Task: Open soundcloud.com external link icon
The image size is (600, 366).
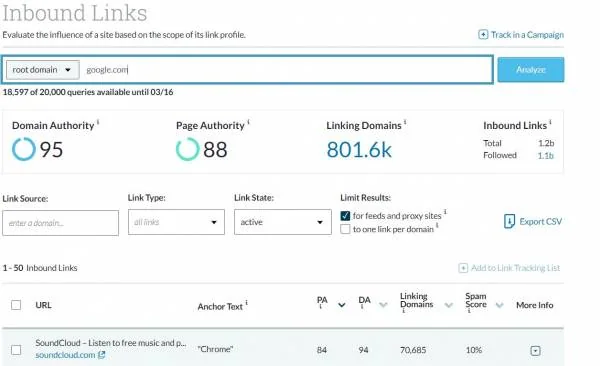Action: pos(101,355)
